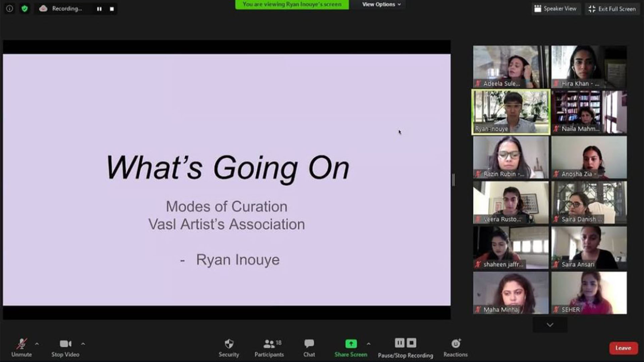Select Saira Ansari video thumbnail
The image size is (644, 362).
point(589,248)
